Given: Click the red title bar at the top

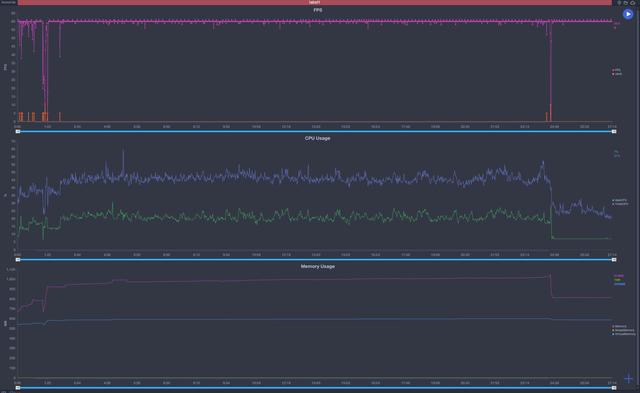Looking at the screenshot, I should 315,2.
